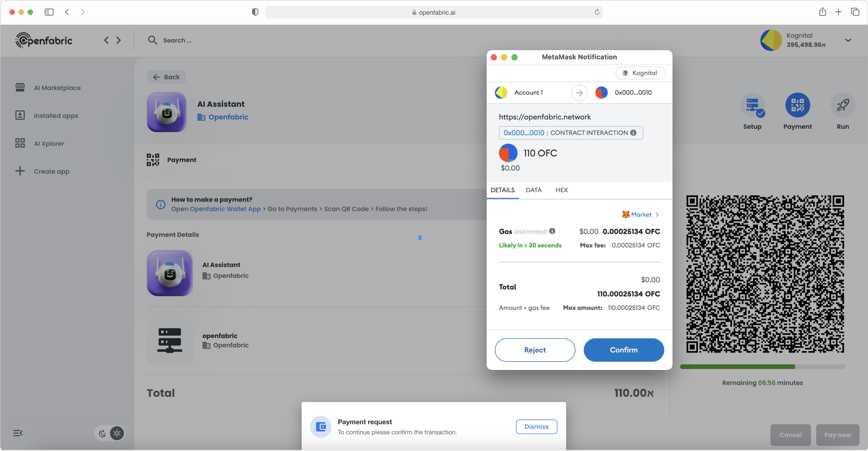Open the Setup step icon
868x451 pixels.
pos(752,105)
